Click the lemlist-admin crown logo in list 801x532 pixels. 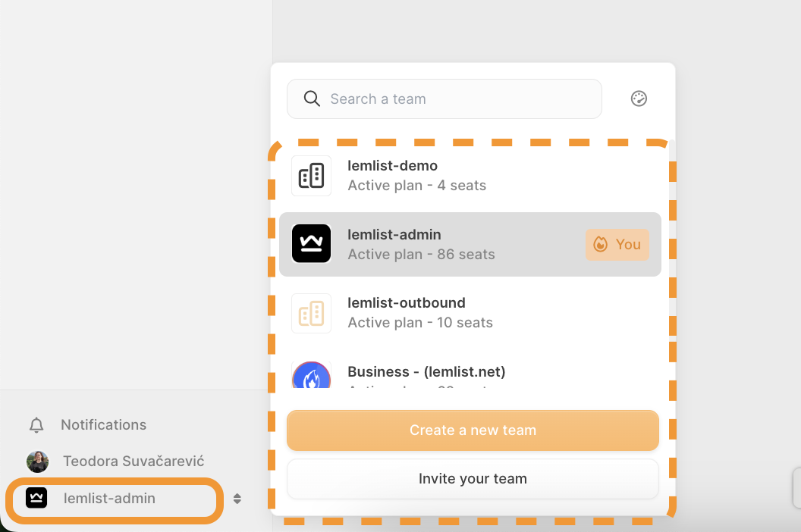click(x=311, y=244)
